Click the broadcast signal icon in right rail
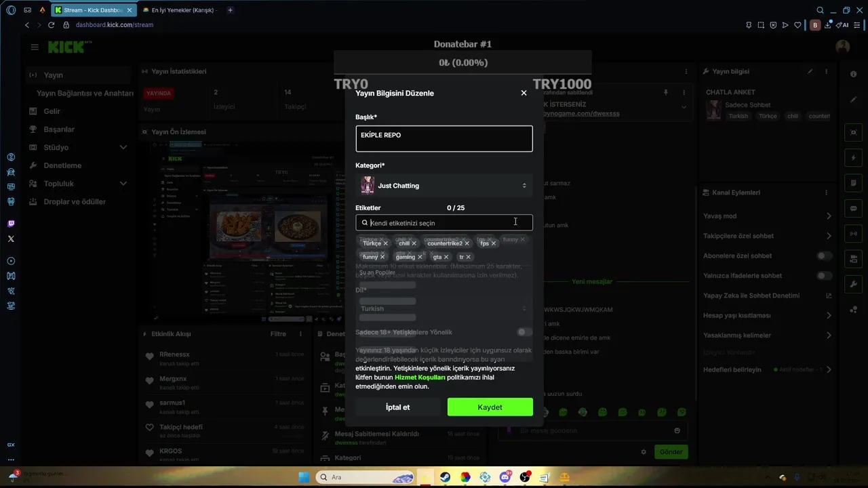Viewport: 868px width, 488px height. [853, 234]
